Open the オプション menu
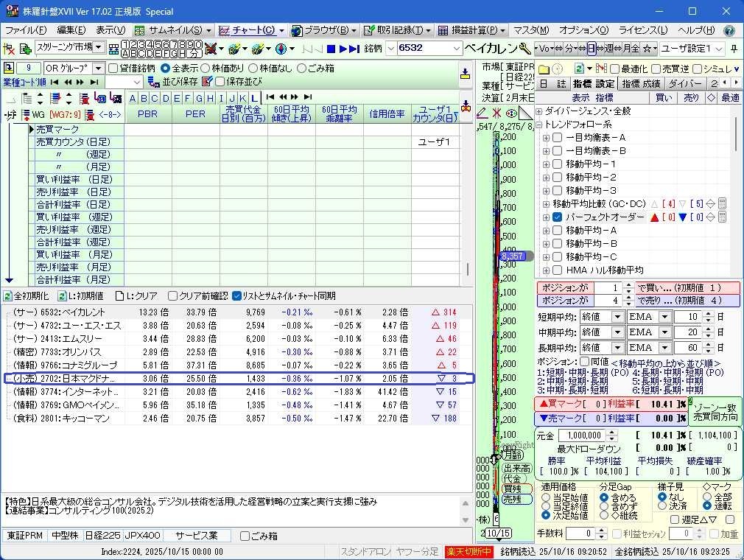 (583, 30)
